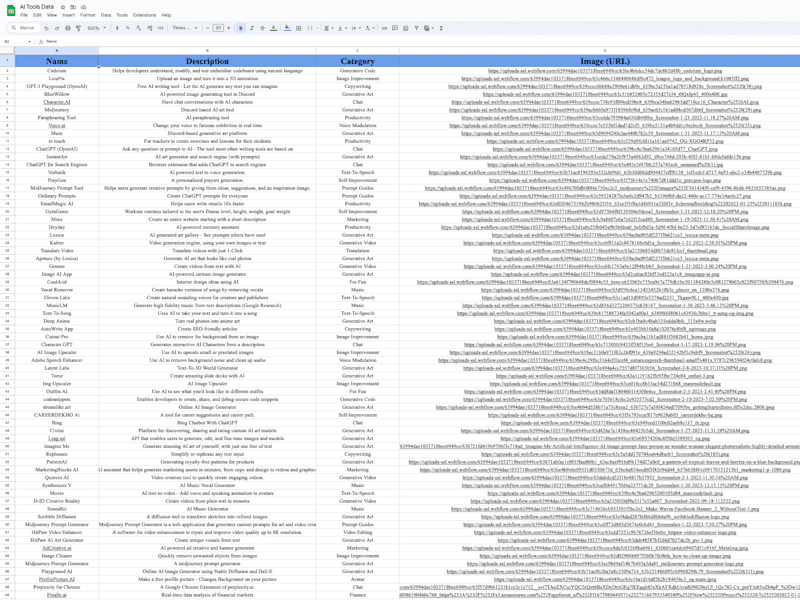Increase decimal places
800x600 pixels.
(149, 28)
